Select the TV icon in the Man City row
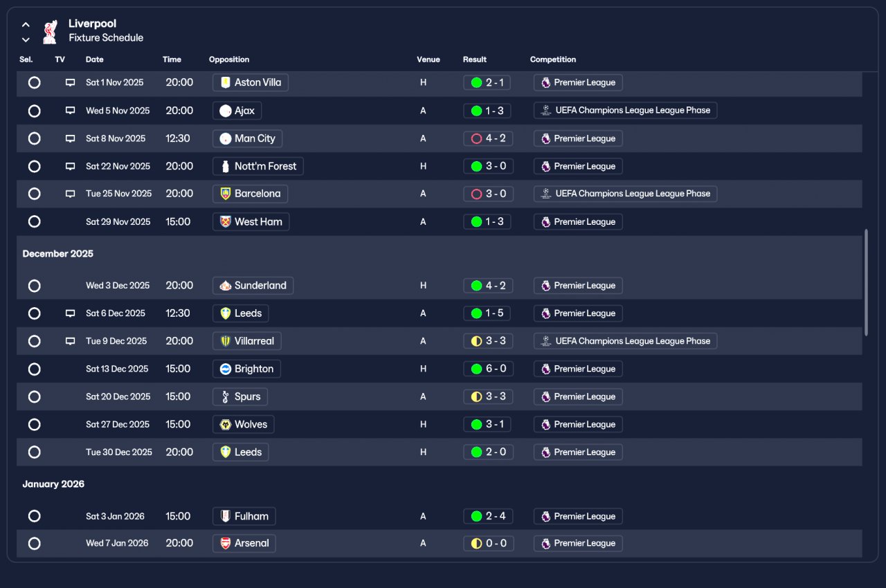The width and height of the screenshot is (886, 588). 70,138
